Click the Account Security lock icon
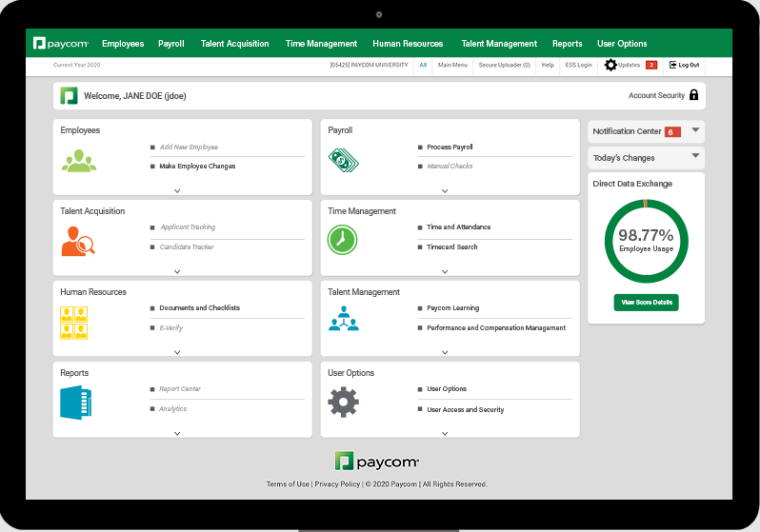 (693, 95)
